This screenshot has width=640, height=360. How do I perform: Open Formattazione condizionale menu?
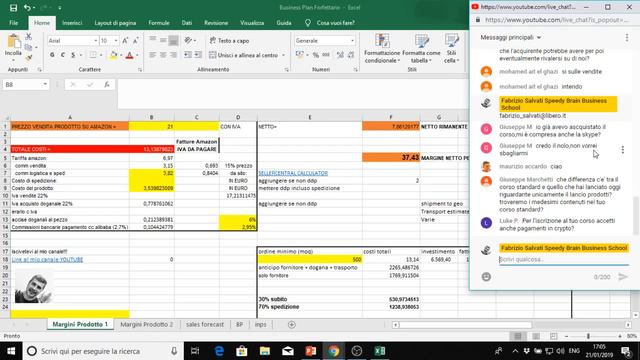382,49
